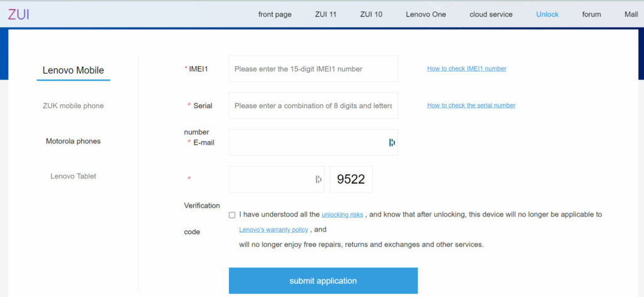Switch to ZUK mobile phone tab

click(73, 106)
